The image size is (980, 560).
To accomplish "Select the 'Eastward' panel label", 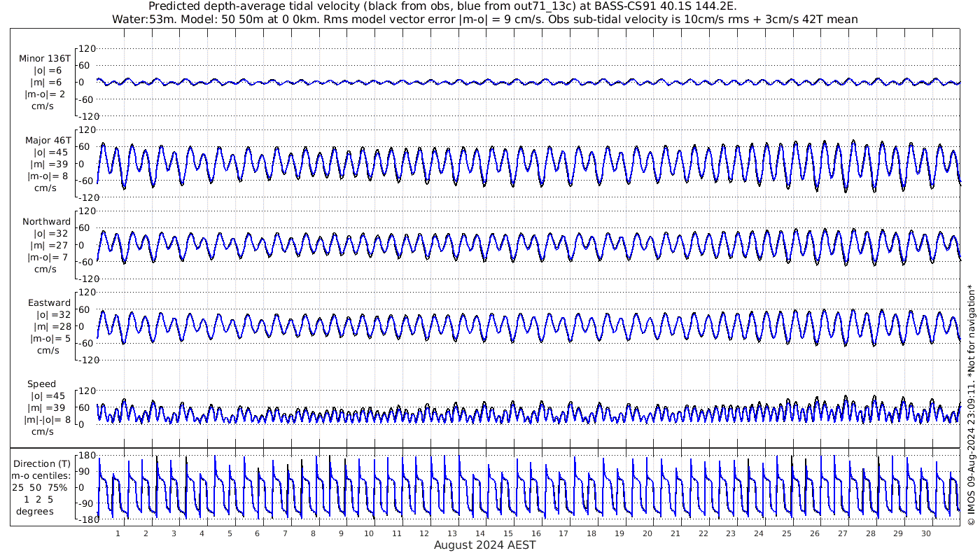I will [49, 303].
